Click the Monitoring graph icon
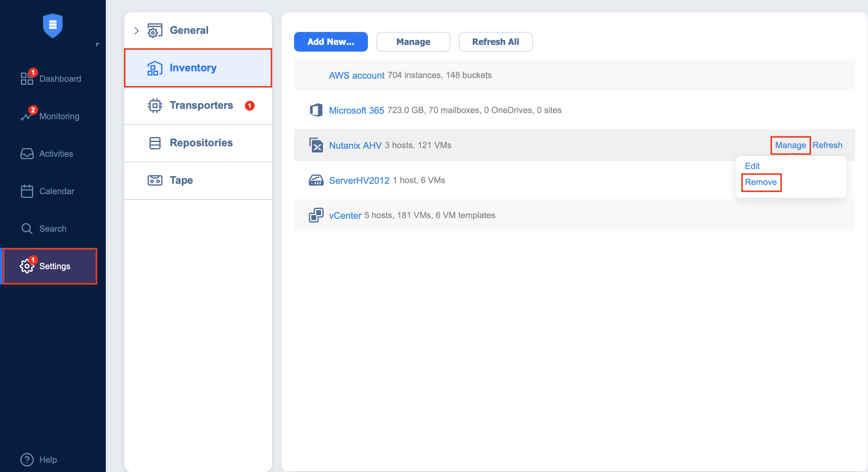The height and width of the screenshot is (472, 868). tap(26, 116)
